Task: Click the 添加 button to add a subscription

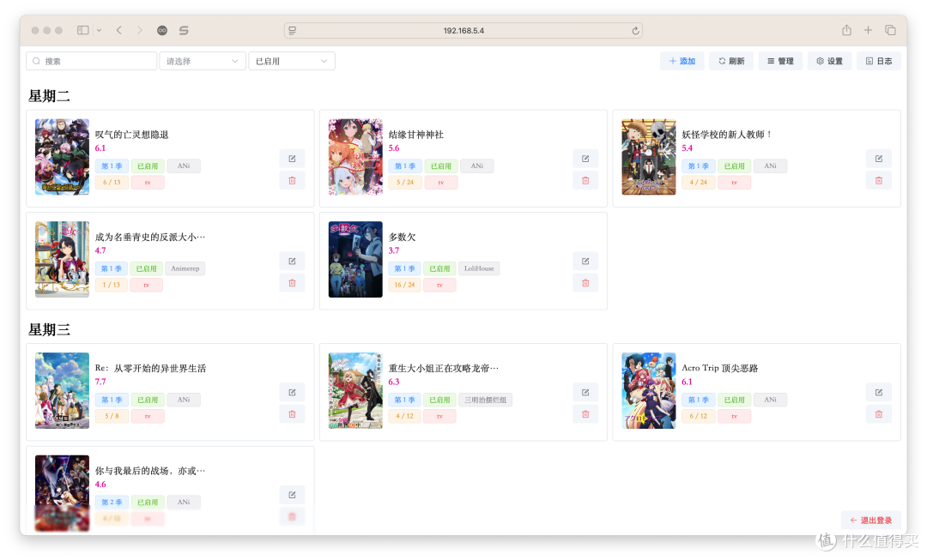Action: pos(682,61)
